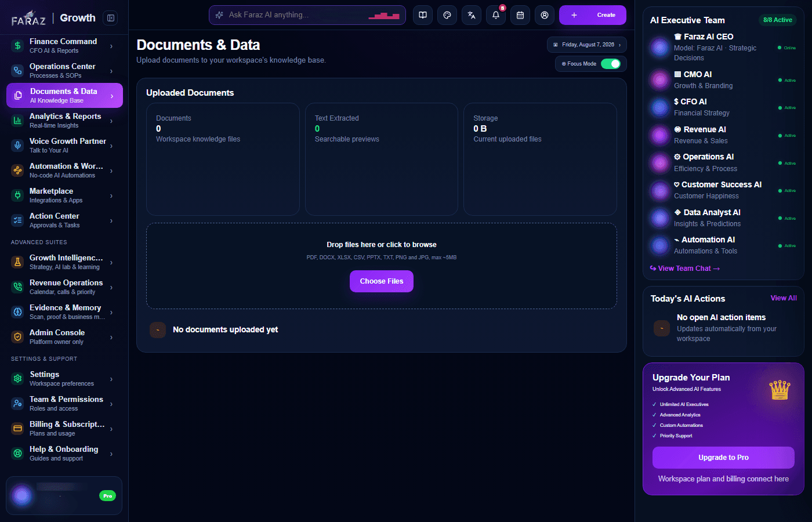Collapse the sidebar panel icon

110,18
